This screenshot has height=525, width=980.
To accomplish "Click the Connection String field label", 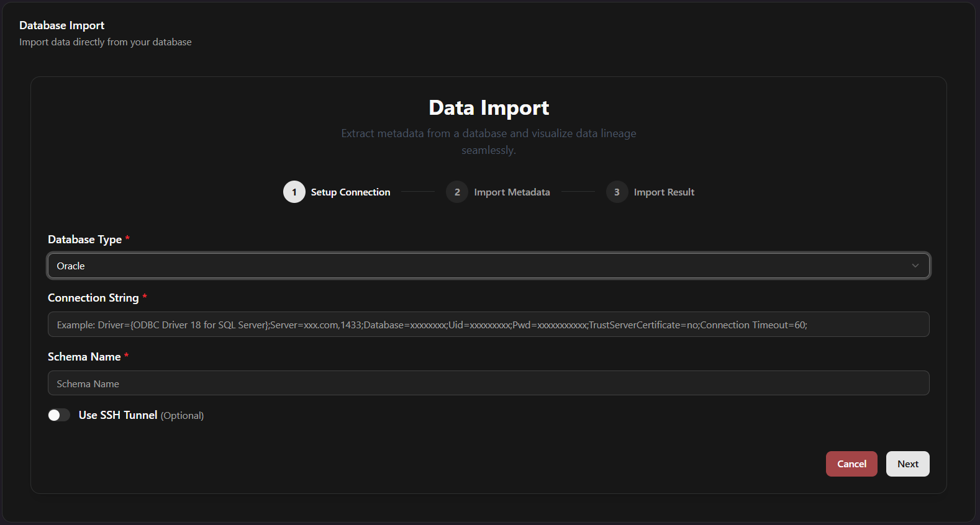I will 93,298.
